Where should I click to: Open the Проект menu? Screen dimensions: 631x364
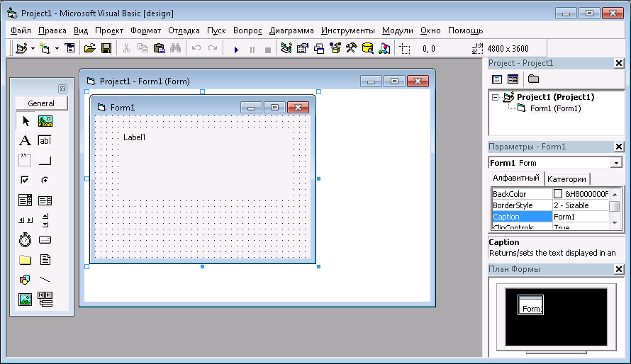(109, 30)
